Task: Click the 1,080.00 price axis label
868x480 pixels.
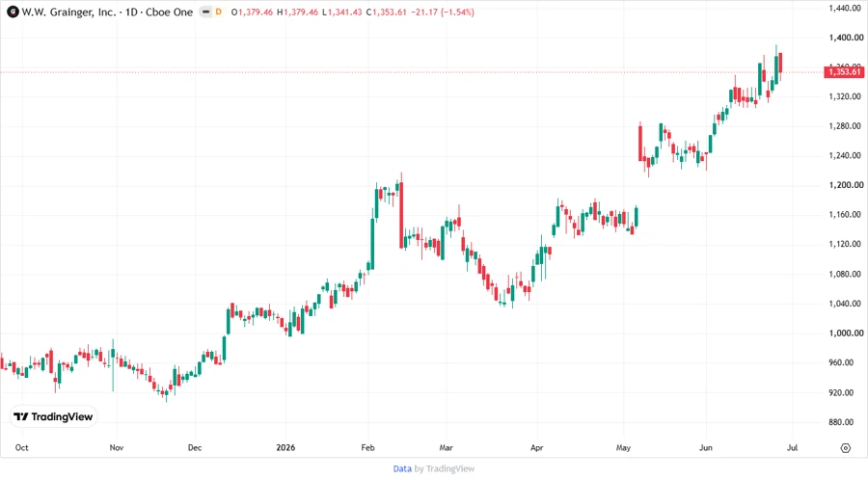Action: coord(845,275)
